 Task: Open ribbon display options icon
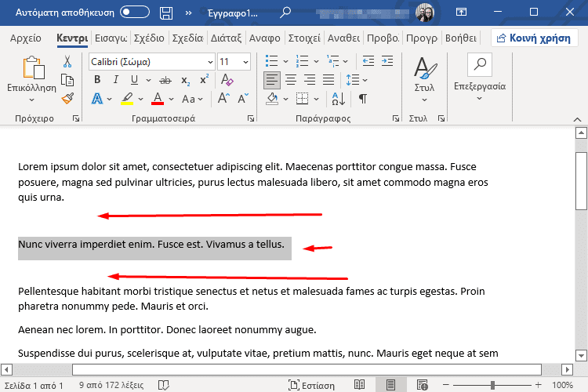pyautogui.click(x=461, y=12)
